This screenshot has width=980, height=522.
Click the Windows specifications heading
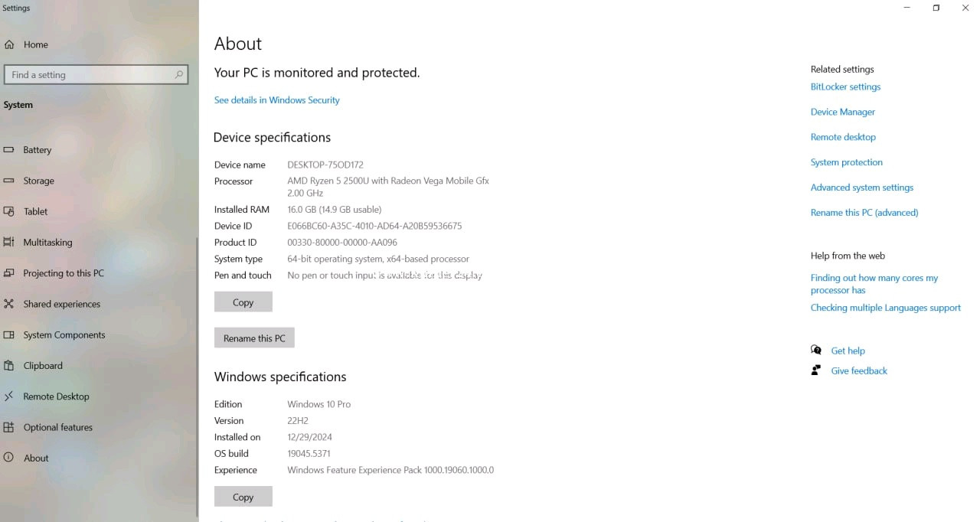tap(280, 377)
